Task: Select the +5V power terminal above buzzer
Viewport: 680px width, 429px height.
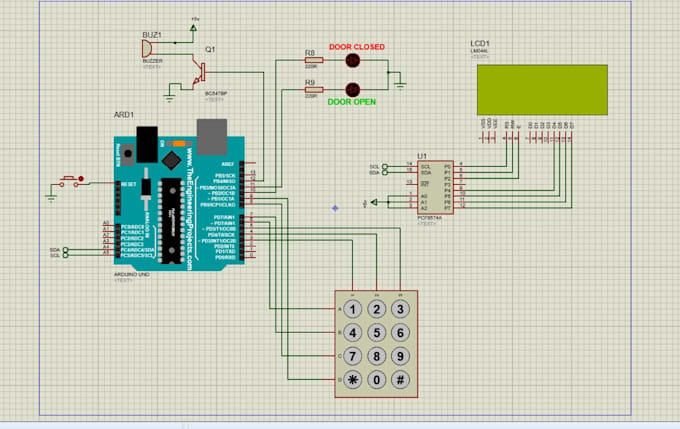Action: tap(193, 27)
